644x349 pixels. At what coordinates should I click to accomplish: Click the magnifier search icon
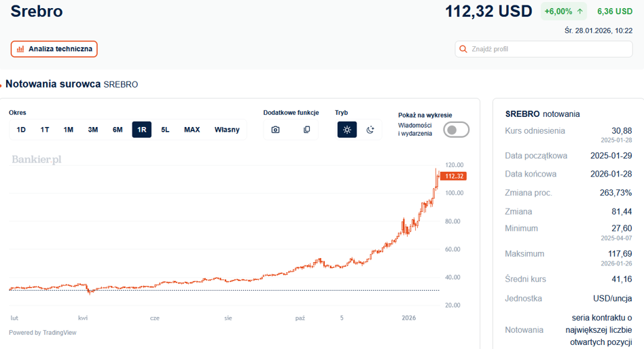(x=463, y=49)
